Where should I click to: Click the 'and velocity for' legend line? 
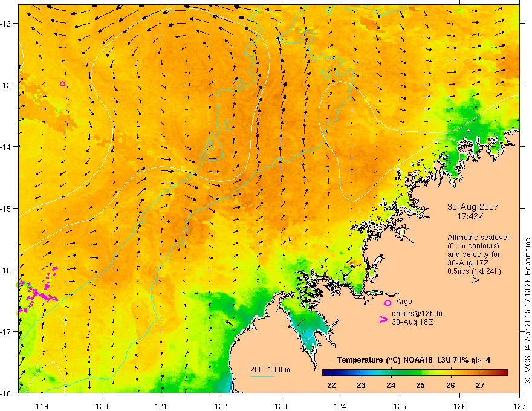(473, 254)
